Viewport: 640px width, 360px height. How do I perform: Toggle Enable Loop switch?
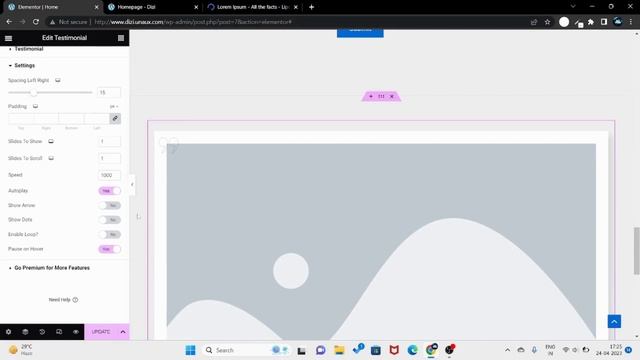(x=109, y=234)
